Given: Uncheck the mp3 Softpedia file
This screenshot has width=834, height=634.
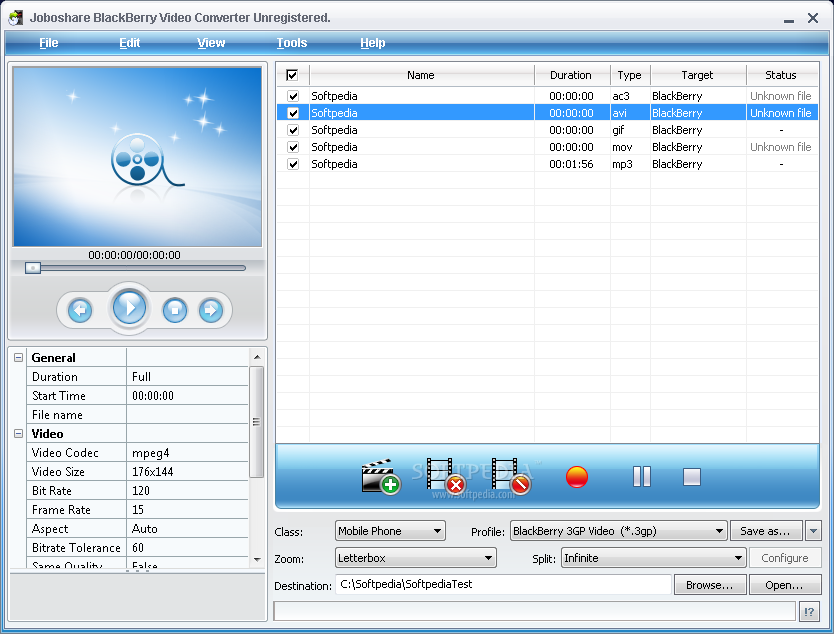Looking at the screenshot, I should pyautogui.click(x=293, y=164).
